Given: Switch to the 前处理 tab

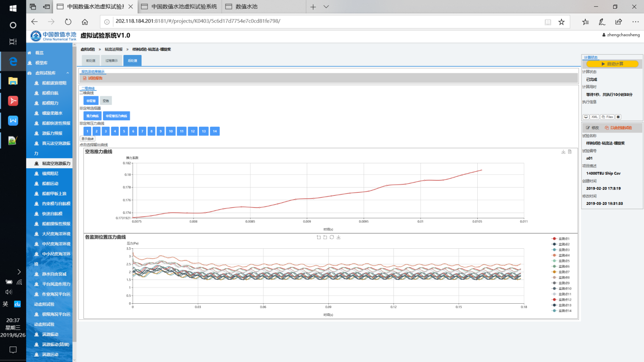Looking at the screenshot, I should click(x=90, y=61).
